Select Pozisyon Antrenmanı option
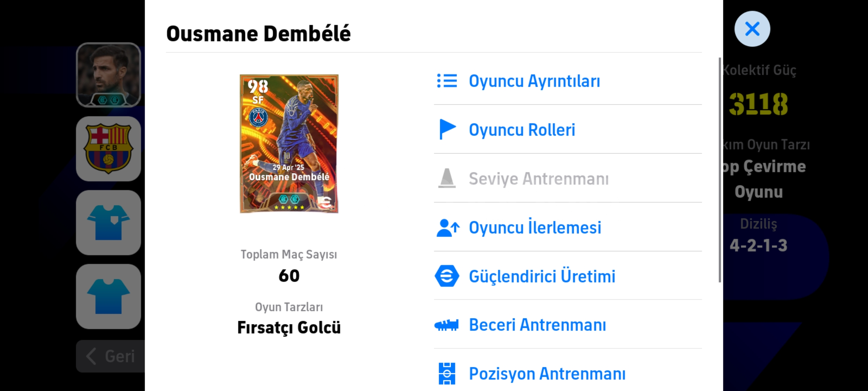 547,373
